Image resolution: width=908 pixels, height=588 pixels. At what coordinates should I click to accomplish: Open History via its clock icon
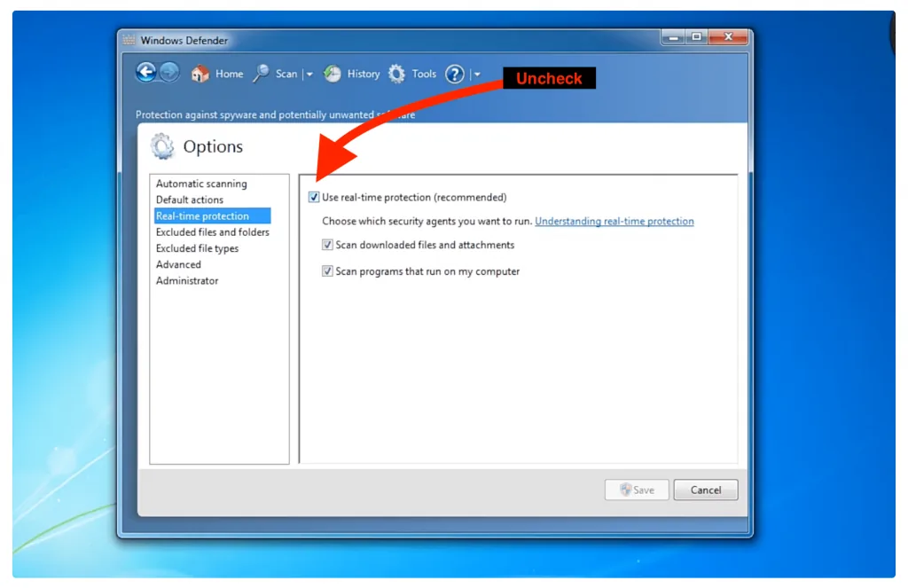332,74
